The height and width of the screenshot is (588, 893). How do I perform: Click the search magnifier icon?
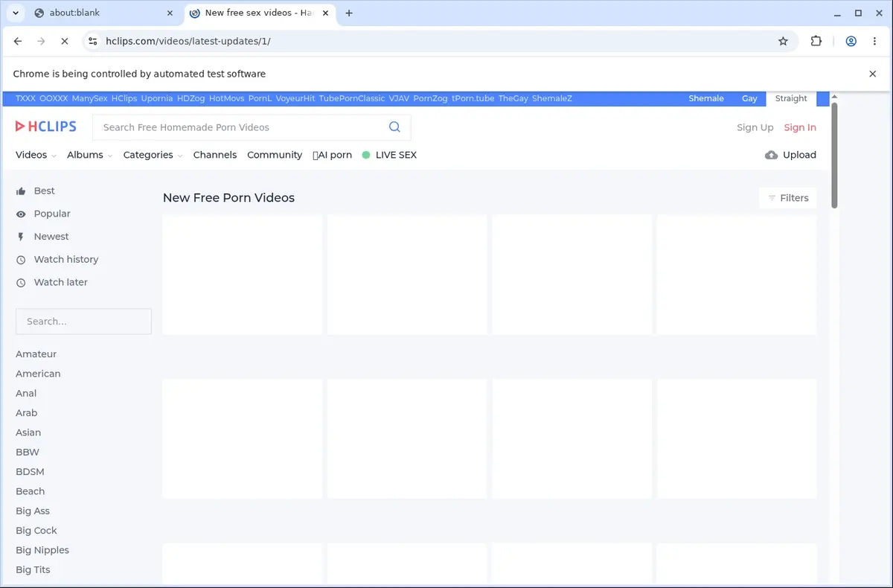coord(394,127)
